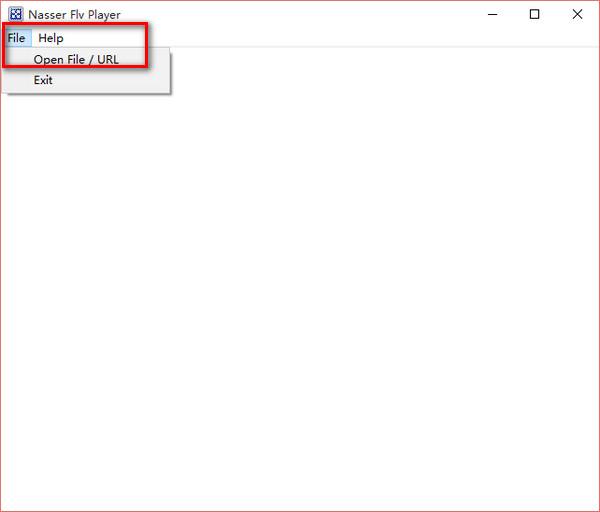600x512 pixels.
Task: Close the Nasser Flv Player window
Action: [577, 15]
